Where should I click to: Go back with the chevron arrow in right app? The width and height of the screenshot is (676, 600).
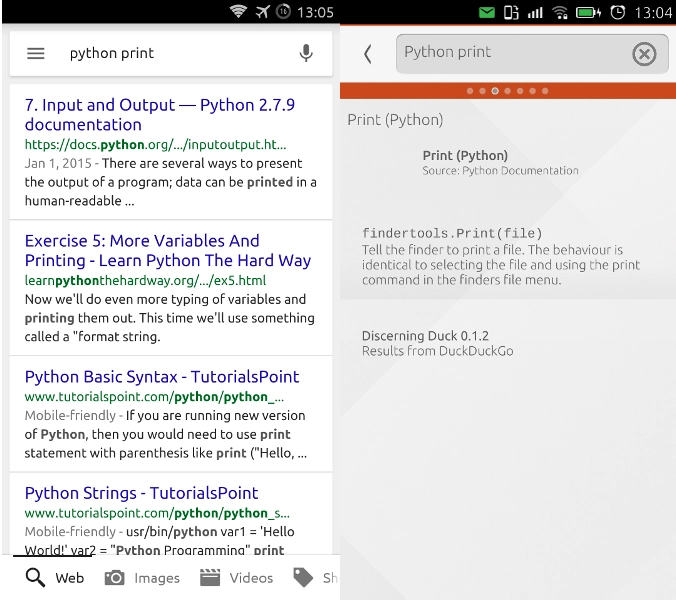367,54
